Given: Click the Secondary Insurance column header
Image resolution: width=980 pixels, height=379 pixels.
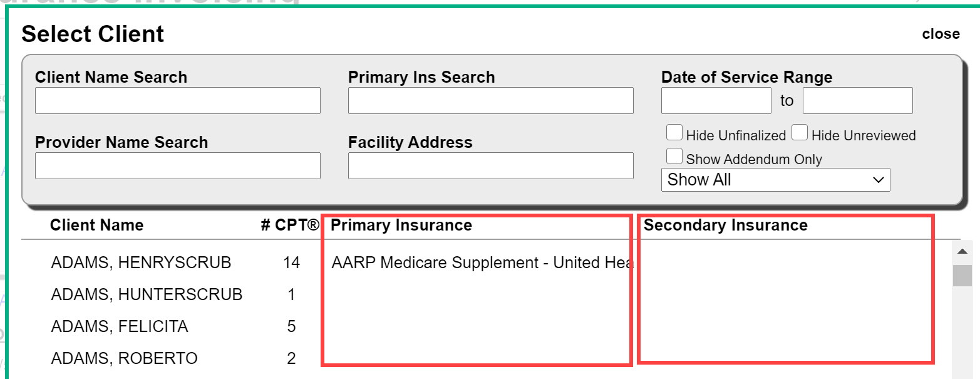Looking at the screenshot, I should (726, 225).
